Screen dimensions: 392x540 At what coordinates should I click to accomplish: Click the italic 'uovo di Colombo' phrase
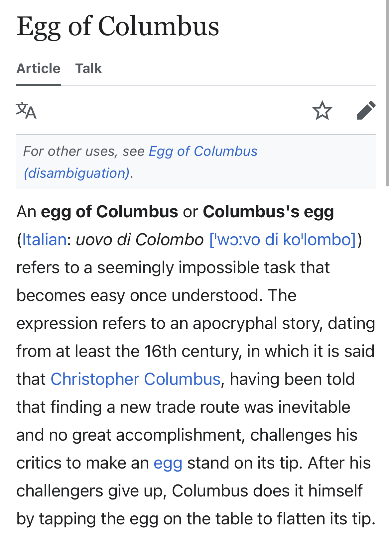[x=140, y=240]
